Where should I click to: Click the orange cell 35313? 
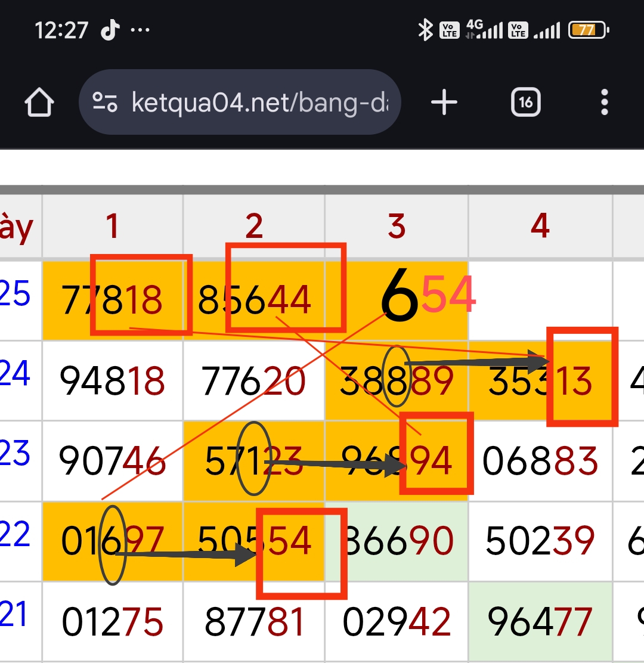coord(540,380)
